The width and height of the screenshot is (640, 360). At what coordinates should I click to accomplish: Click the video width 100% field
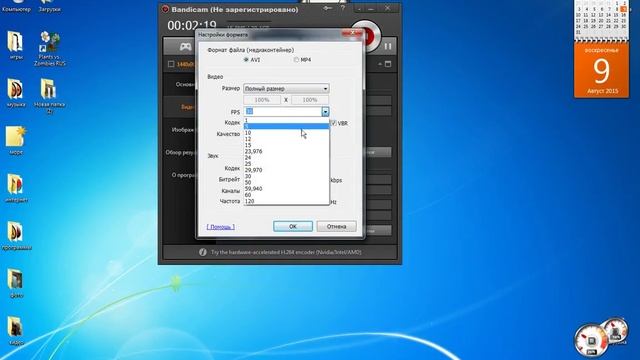(x=262, y=100)
